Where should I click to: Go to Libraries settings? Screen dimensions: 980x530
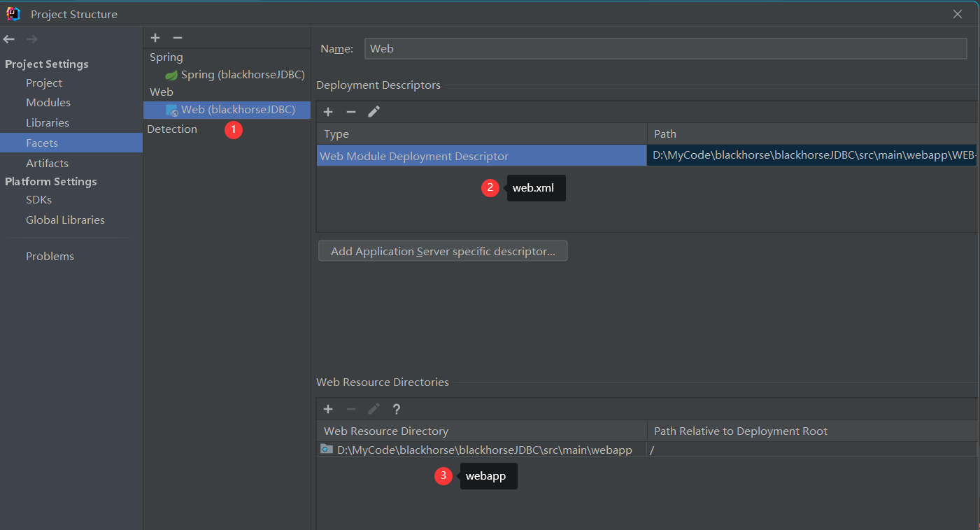(x=48, y=123)
